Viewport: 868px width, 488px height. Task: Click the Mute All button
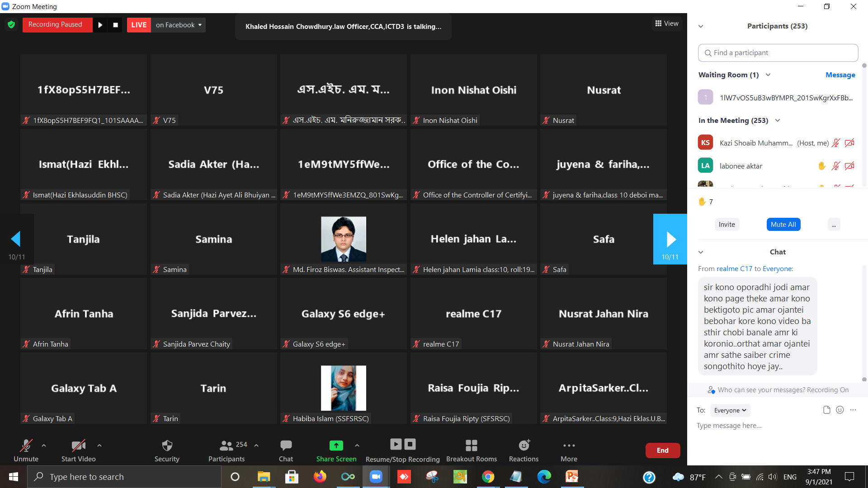[783, 225]
